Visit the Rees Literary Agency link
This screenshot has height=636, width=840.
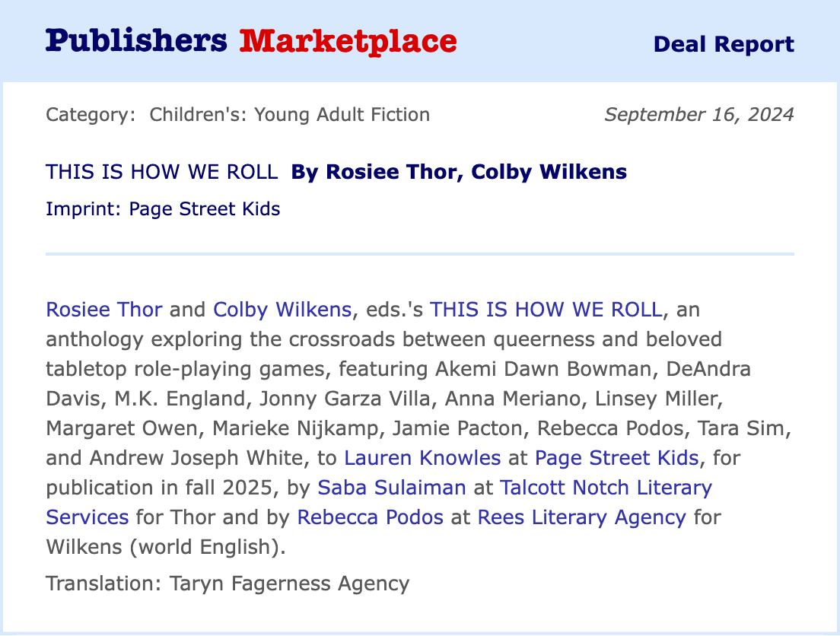[581, 517]
